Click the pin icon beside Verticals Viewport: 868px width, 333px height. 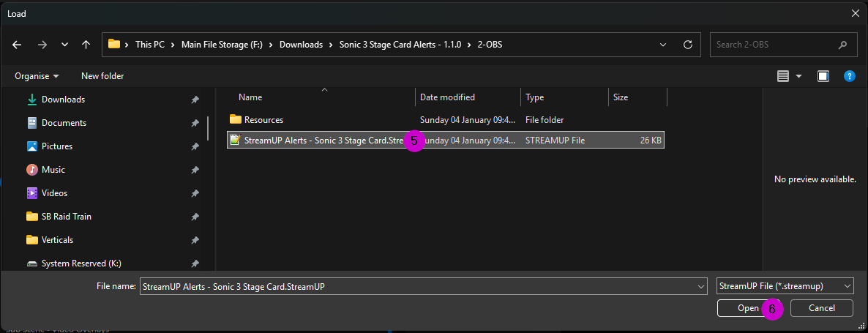(x=195, y=239)
